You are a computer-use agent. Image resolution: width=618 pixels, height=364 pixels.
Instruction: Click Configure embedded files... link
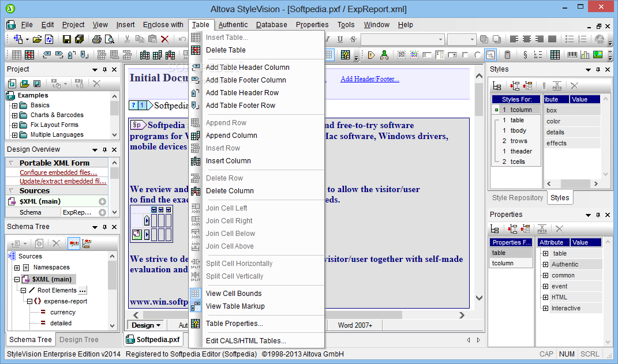58,172
